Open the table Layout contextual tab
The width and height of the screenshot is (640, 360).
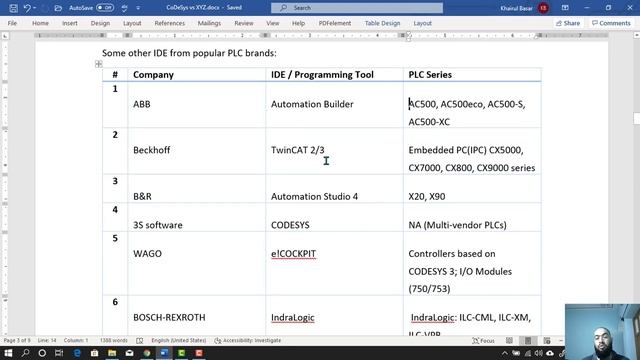[x=422, y=23]
